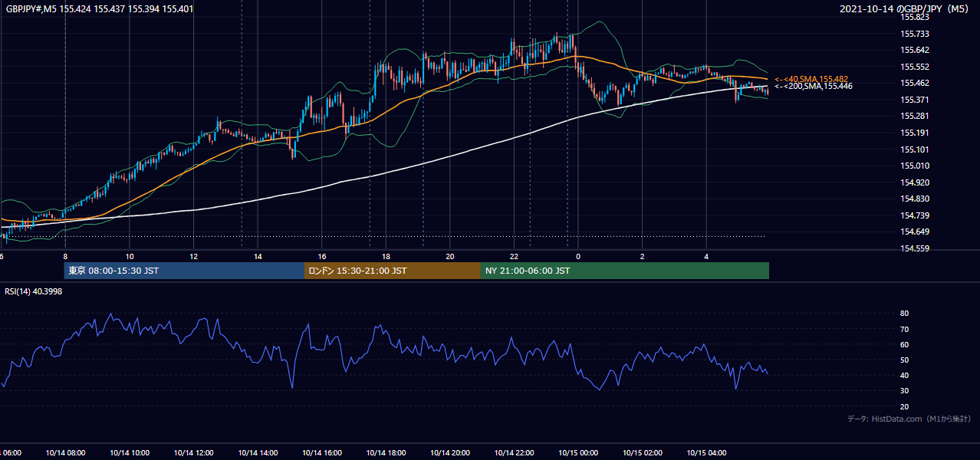The width and height of the screenshot is (980, 460).
Task: Click price axis label 155.191
Action: (x=914, y=133)
